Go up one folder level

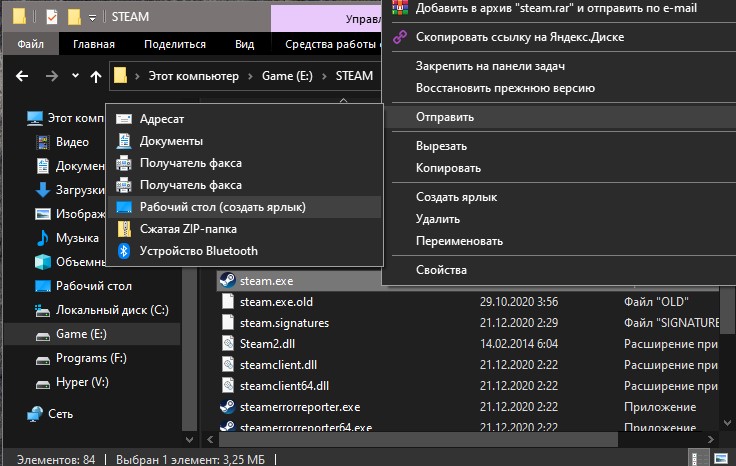tap(96, 76)
